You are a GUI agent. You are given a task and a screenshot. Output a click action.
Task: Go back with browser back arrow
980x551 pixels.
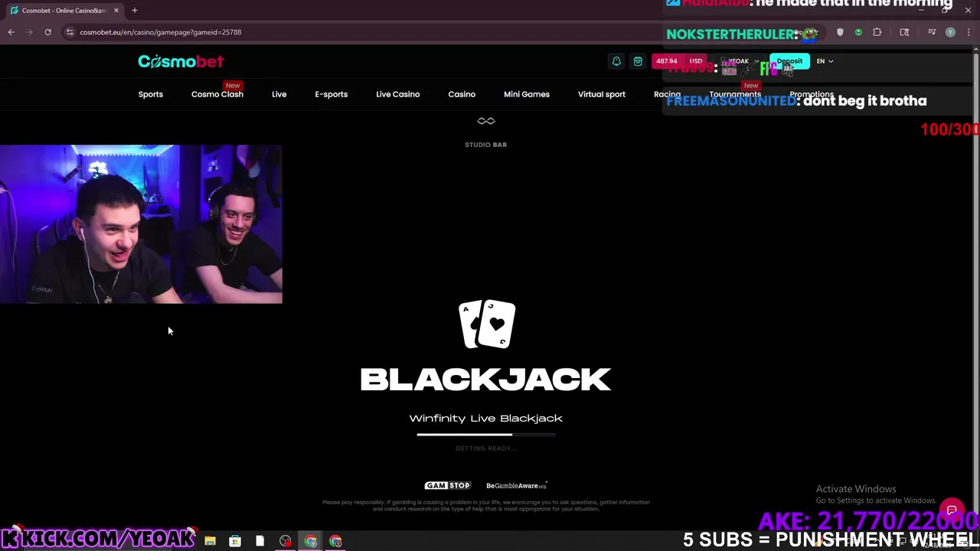click(11, 32)
